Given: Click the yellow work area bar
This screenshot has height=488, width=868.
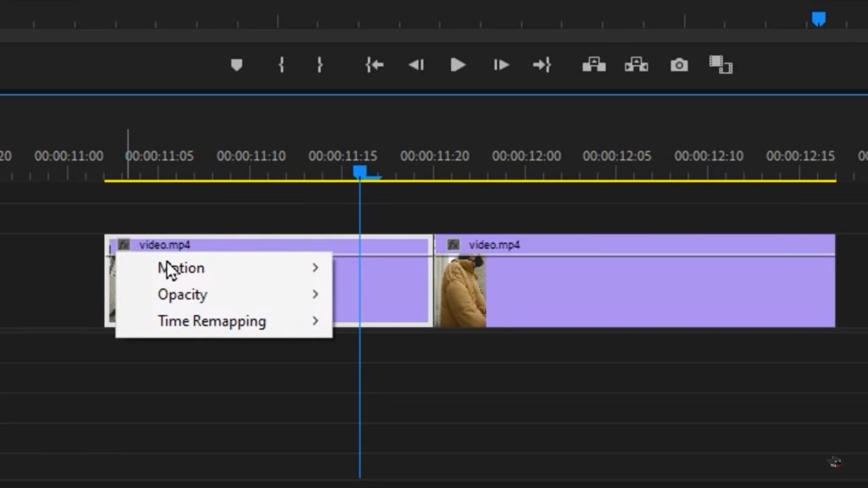Looking at the screenshot, I should [x=593, y=180].
